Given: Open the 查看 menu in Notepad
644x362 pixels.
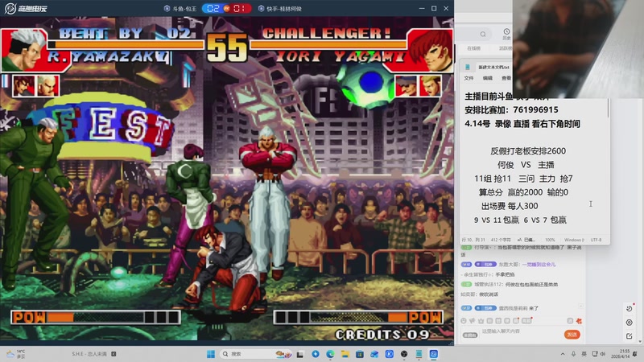Looking at the screenshot, I should (x=506, y=78).
